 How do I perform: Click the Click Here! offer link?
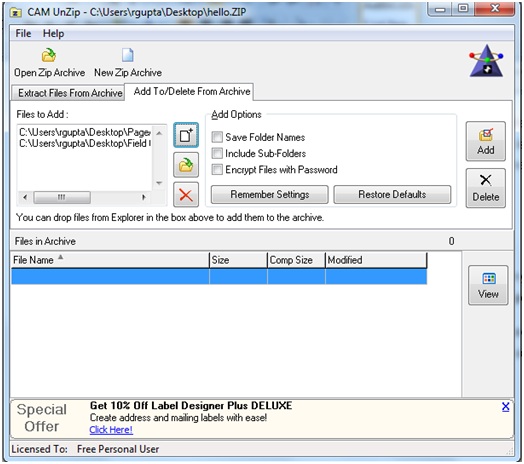click(111, 430)
